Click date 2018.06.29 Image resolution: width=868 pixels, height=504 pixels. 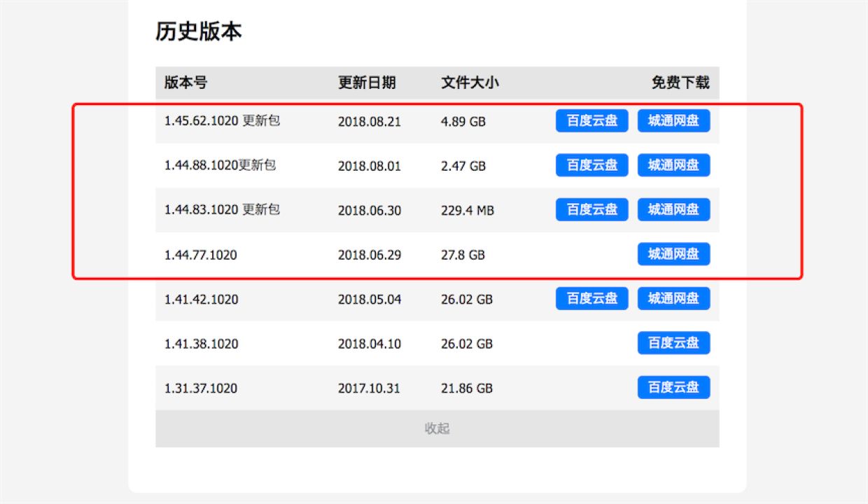point(370,255)
